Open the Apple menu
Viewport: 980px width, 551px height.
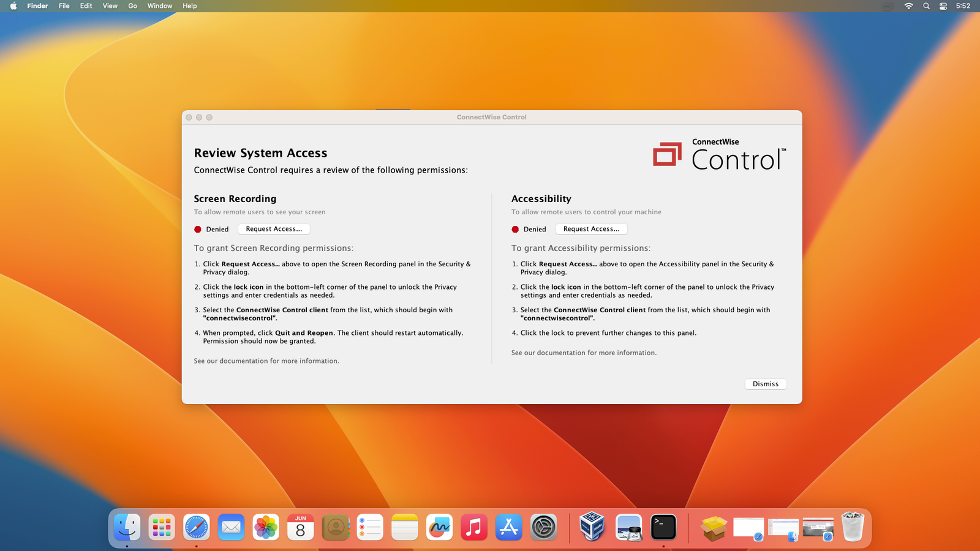click(x=13, y=6)
